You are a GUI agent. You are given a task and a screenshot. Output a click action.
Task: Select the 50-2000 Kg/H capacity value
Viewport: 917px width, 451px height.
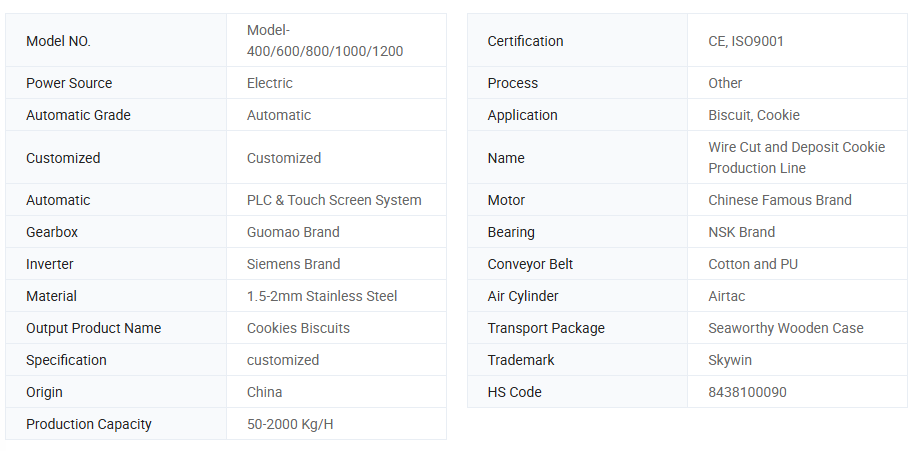click(x=290, y=424)
